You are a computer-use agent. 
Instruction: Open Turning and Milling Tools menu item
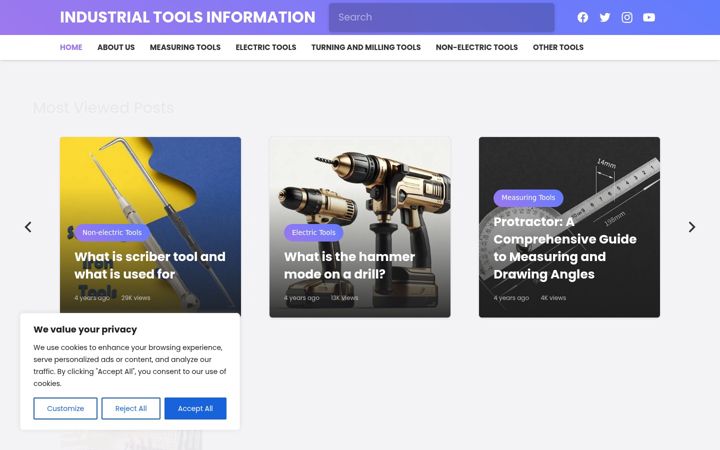(366, 47)
